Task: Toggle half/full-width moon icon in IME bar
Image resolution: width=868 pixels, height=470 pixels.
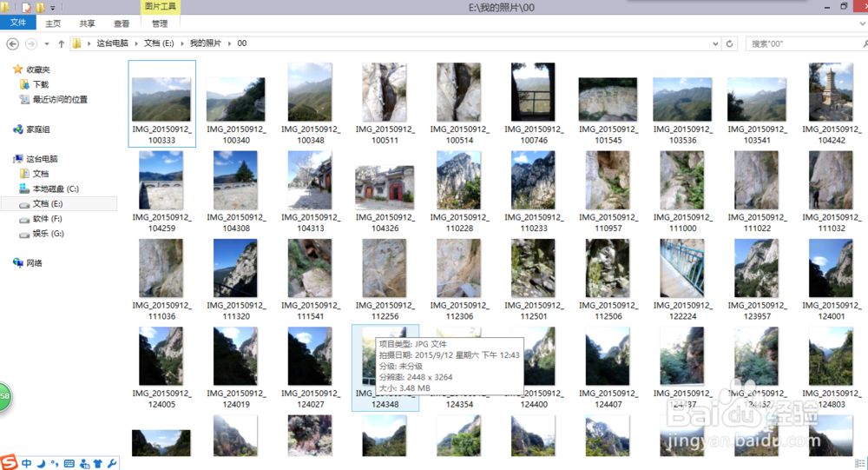Action: [41, 463]
